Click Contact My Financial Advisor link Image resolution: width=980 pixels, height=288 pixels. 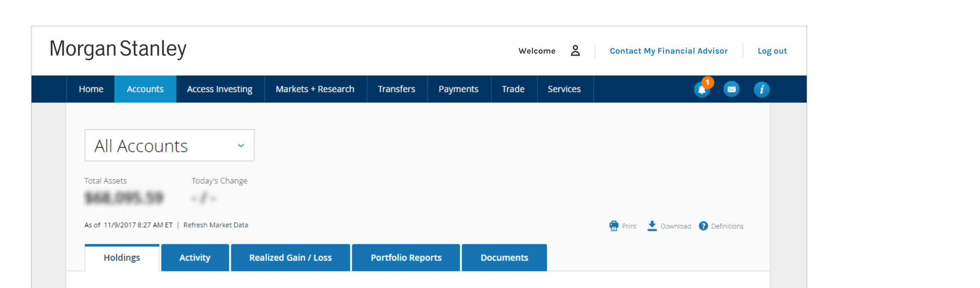(669, 51)
